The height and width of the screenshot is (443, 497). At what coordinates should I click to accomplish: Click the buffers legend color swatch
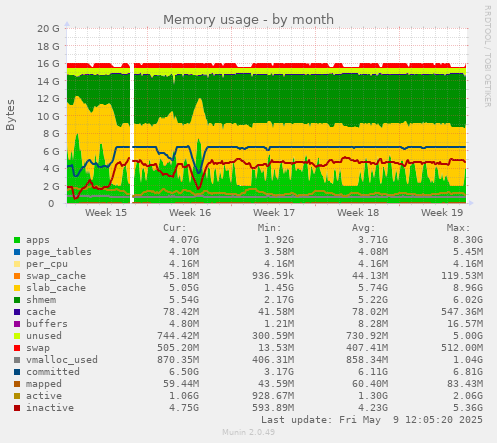pos(17,324)
